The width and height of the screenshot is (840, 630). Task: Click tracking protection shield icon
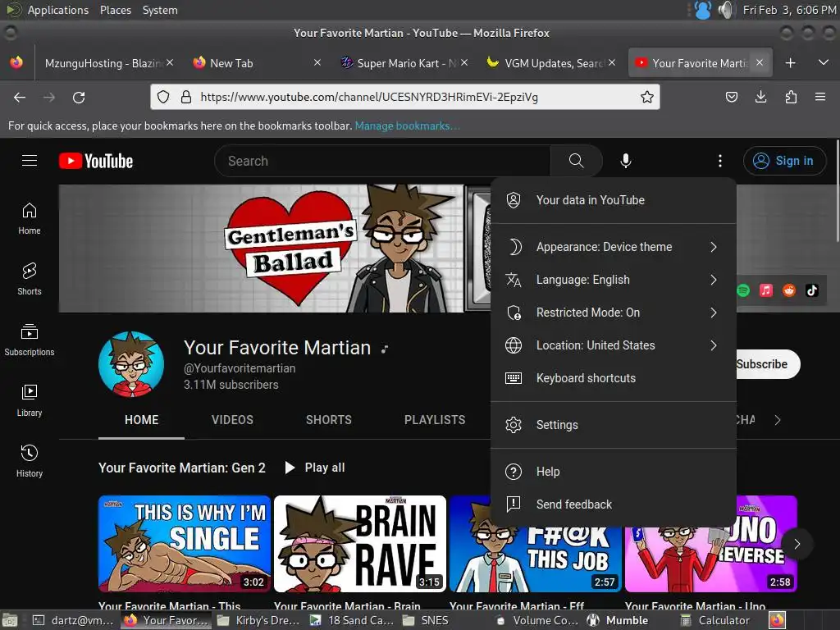(163, 97)
